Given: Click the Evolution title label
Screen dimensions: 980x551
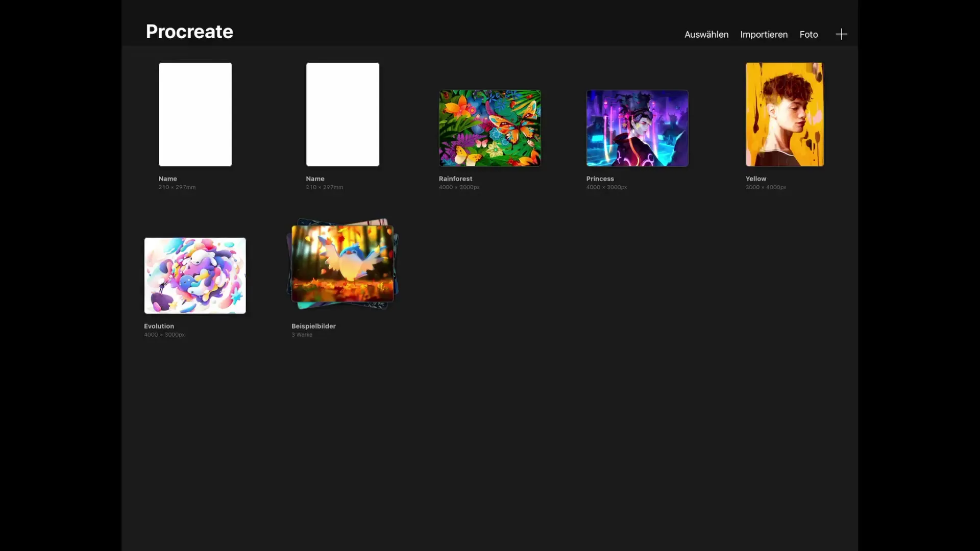Looking at the screenshot, I should click(159, 326).
